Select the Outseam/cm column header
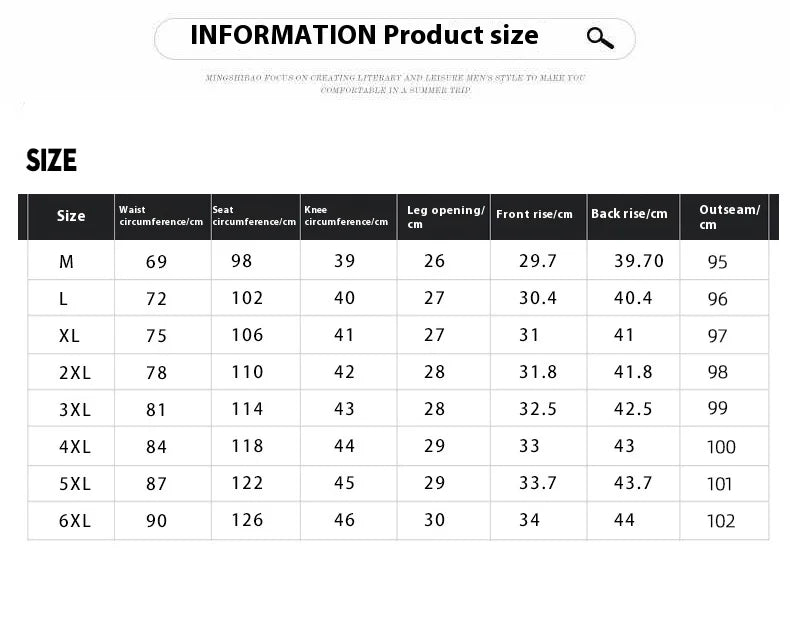The image size is (790, 637). pos(730,217)
